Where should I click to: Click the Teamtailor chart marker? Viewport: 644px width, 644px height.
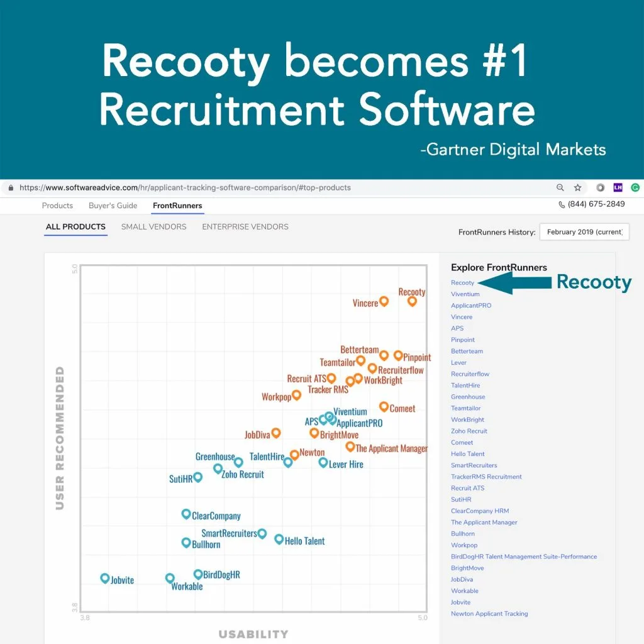[360, 360]
